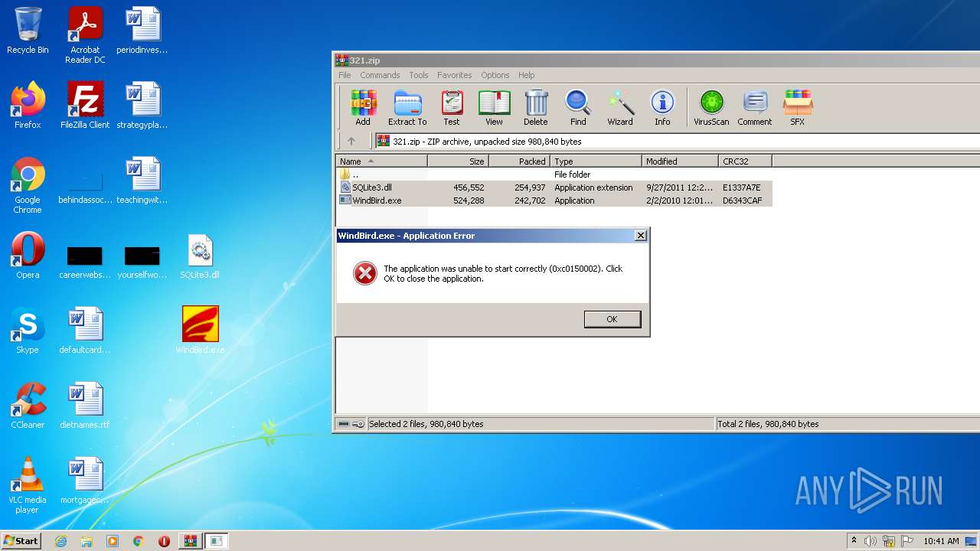Open the Options menu
Screen dimensions: 980x551
coord(495,75)
